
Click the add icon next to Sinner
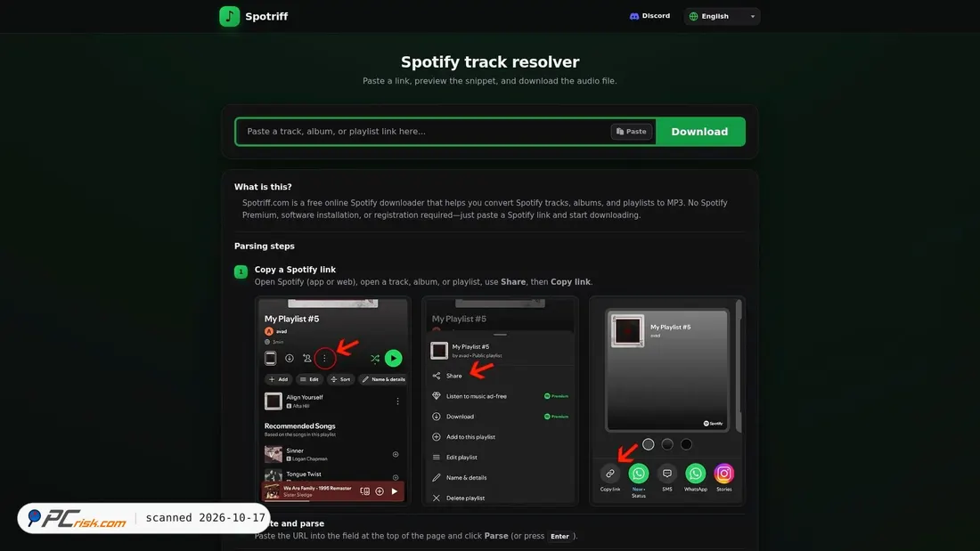[396, 454]
